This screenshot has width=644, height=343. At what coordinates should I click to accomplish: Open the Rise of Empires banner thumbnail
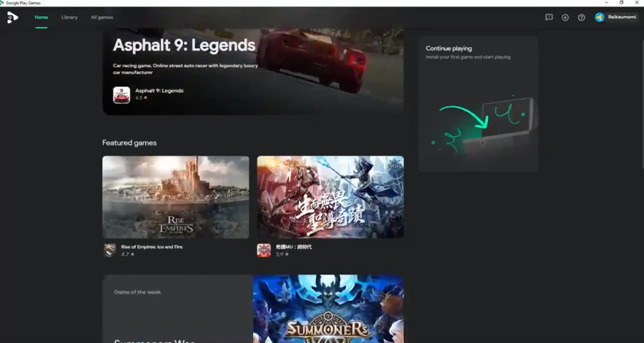pos(175,197)
